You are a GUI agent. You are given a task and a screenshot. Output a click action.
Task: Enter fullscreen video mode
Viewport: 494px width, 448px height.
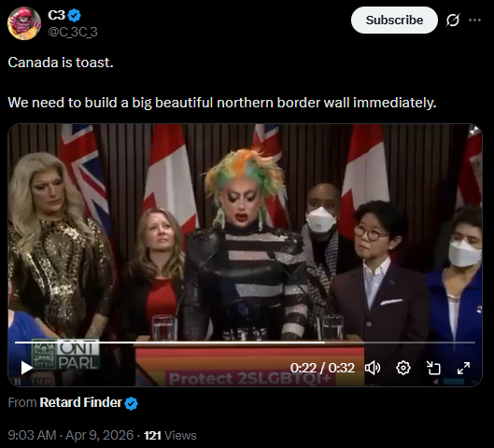coord(463,368)
